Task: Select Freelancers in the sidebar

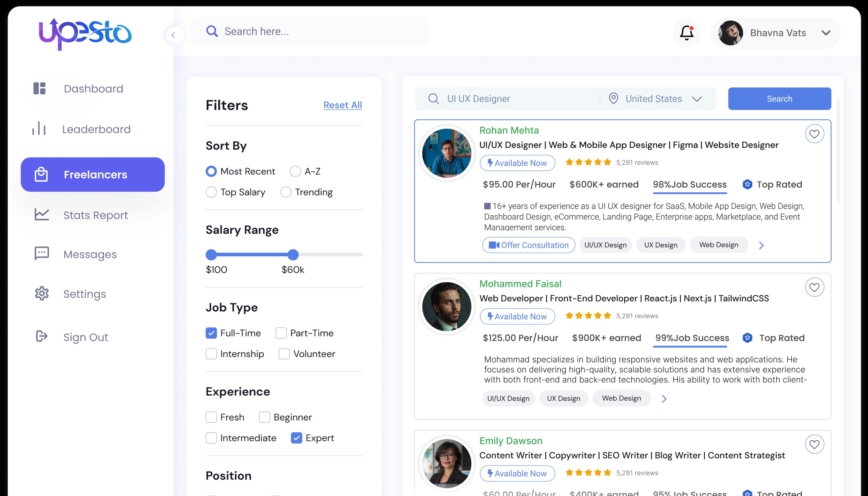Action: pyautogui.click(x=93, y=174)
